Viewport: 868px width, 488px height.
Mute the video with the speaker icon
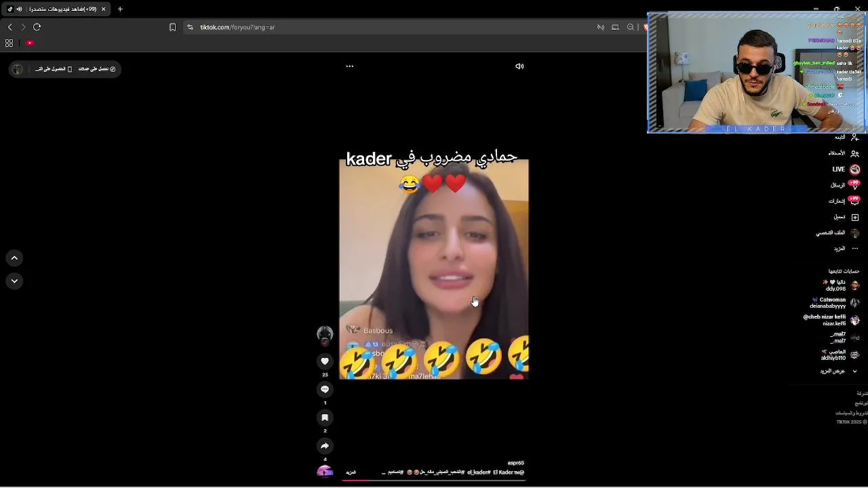pos(519,66)
